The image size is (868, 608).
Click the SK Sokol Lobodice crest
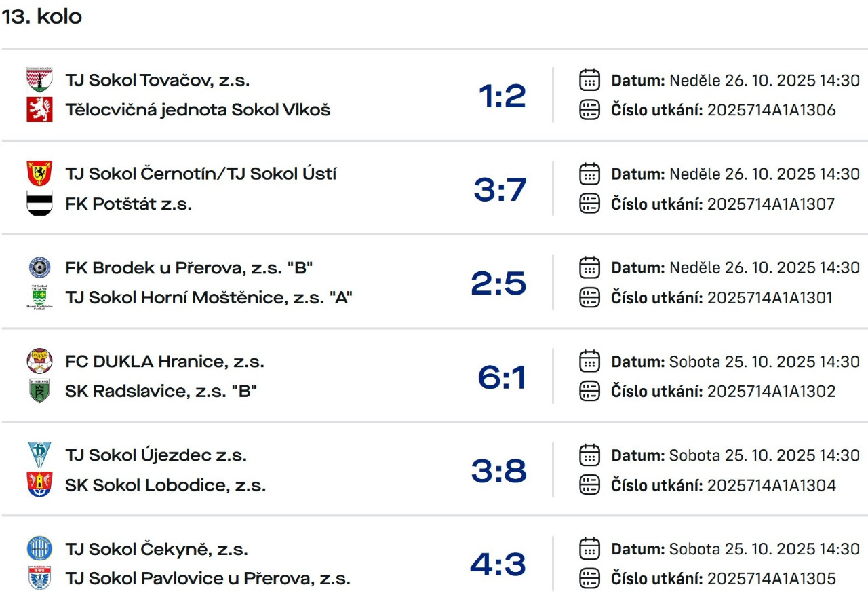click(x=39, y=484)
